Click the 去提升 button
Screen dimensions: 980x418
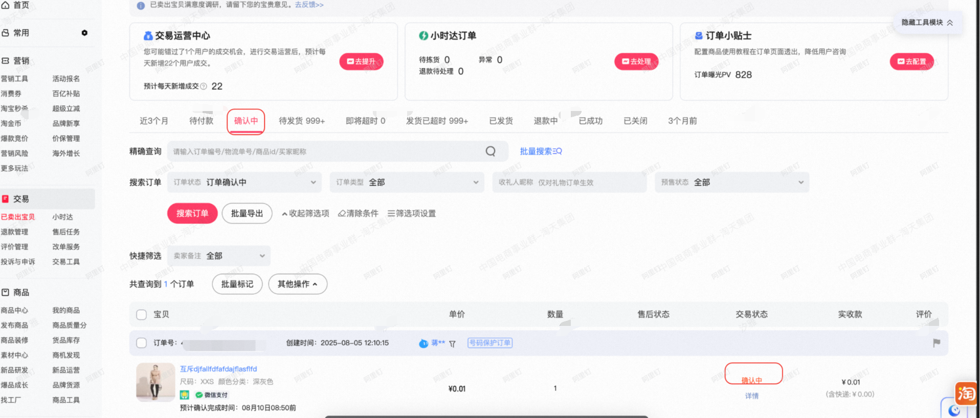click(x=361, y=61)
